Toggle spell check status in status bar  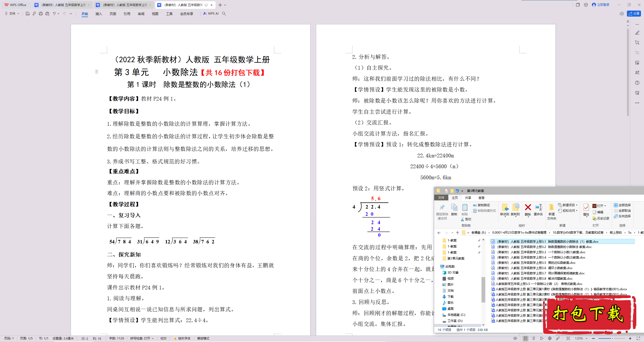click(142, 338)
